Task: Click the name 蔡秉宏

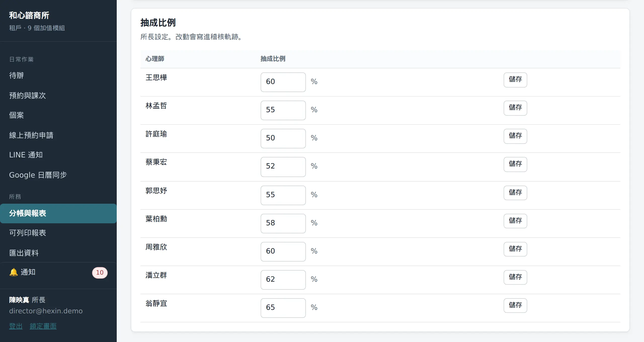Action: point(156,162)
